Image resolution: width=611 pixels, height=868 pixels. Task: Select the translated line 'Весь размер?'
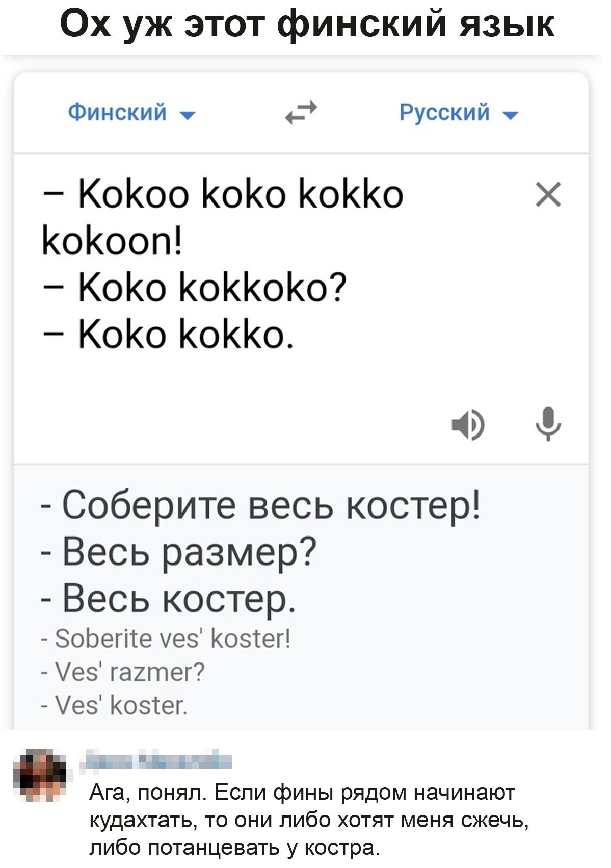[189, 552]
